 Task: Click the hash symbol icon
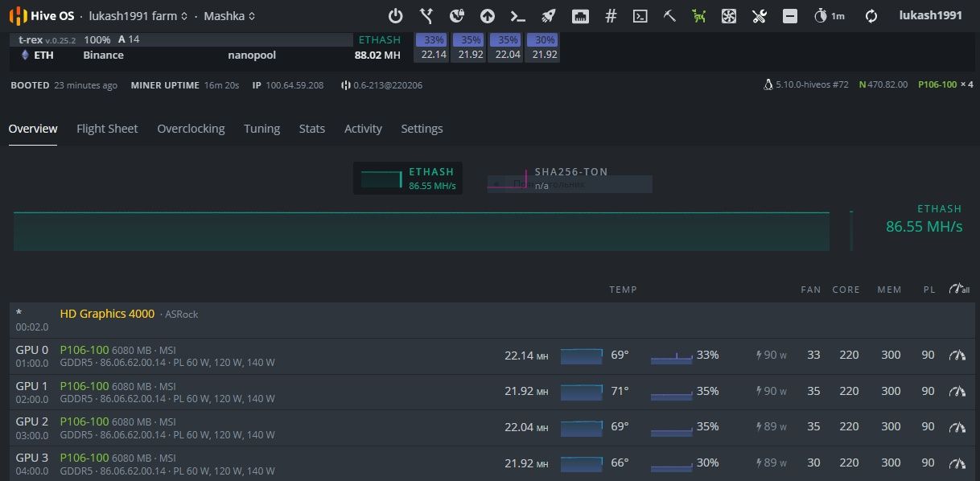(611, 16)
